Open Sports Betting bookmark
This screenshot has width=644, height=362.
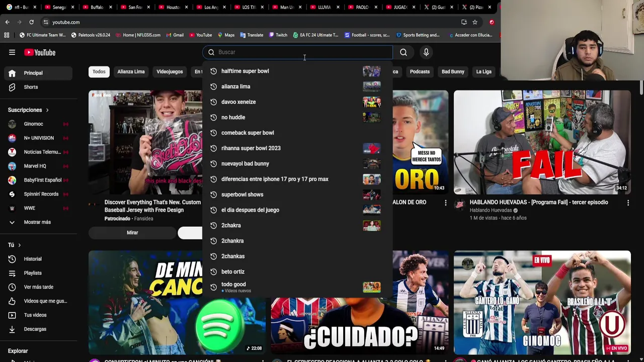point(418,35)
